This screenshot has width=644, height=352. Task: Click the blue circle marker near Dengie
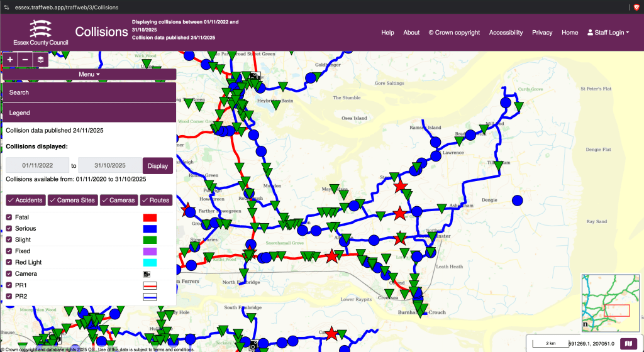[x=517, y=201]
